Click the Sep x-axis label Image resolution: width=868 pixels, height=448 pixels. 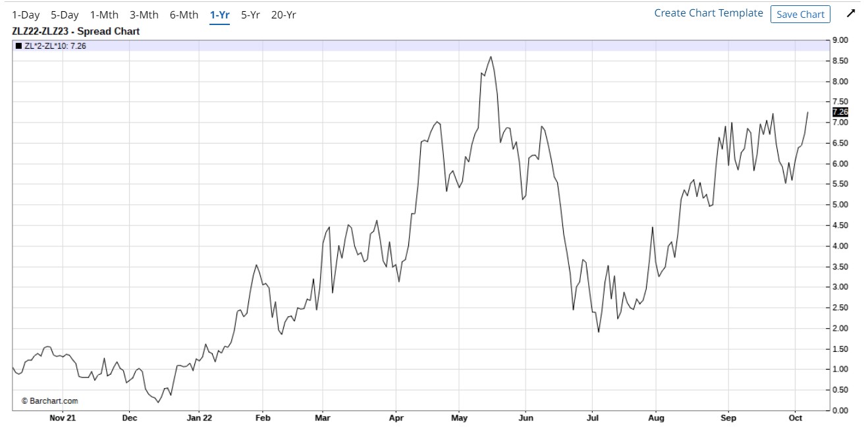(728, 418)
